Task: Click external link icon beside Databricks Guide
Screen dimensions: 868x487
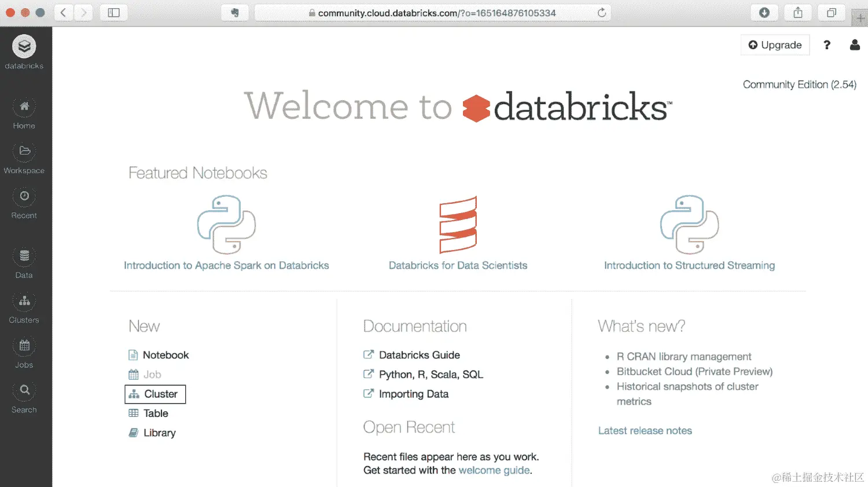Action: click(x=369, y=354)
